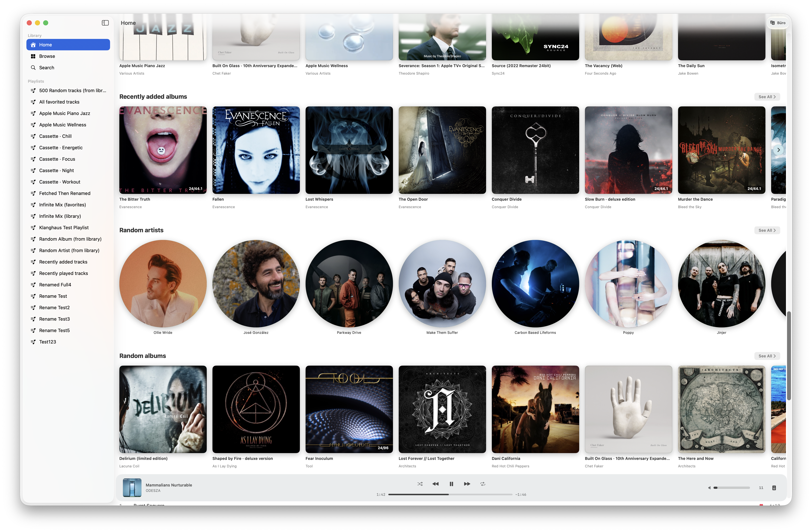Image resolution: width=812 pixels, height=532 pixels.
Task: Click the Lacuna Coil artist link
Action: point(129,466)
